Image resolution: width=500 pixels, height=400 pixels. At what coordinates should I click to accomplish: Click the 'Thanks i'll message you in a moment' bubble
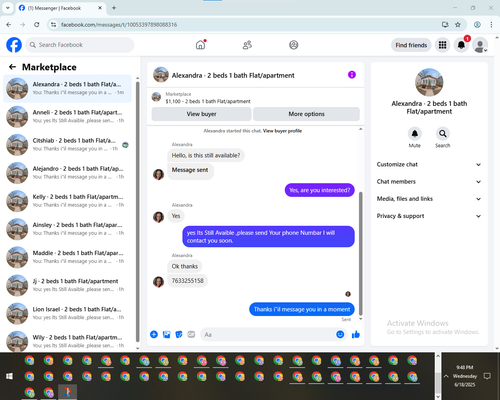[x=302, y=309]
